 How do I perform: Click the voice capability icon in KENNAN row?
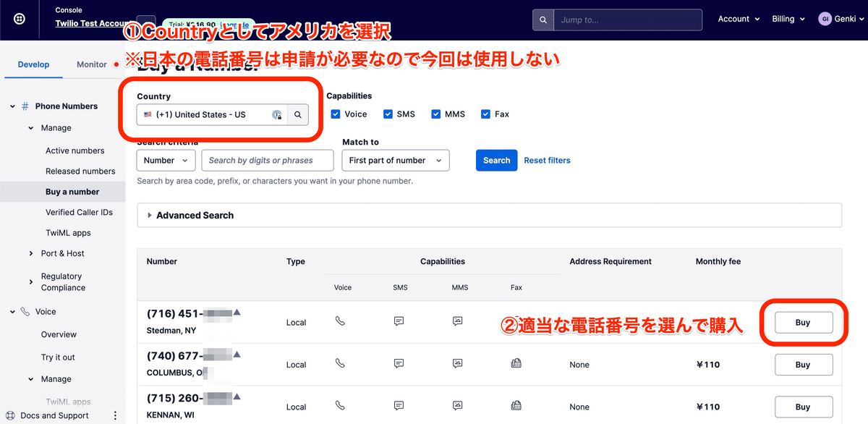[340, 405]
